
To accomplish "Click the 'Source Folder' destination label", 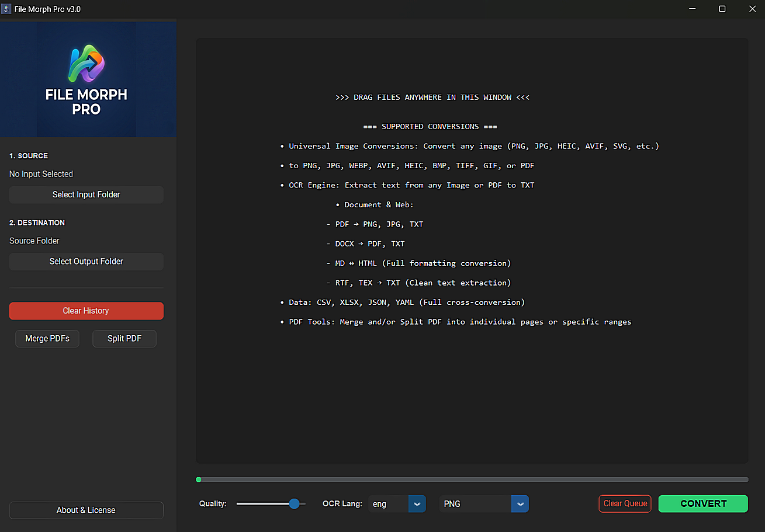I will tap(34, 241).
